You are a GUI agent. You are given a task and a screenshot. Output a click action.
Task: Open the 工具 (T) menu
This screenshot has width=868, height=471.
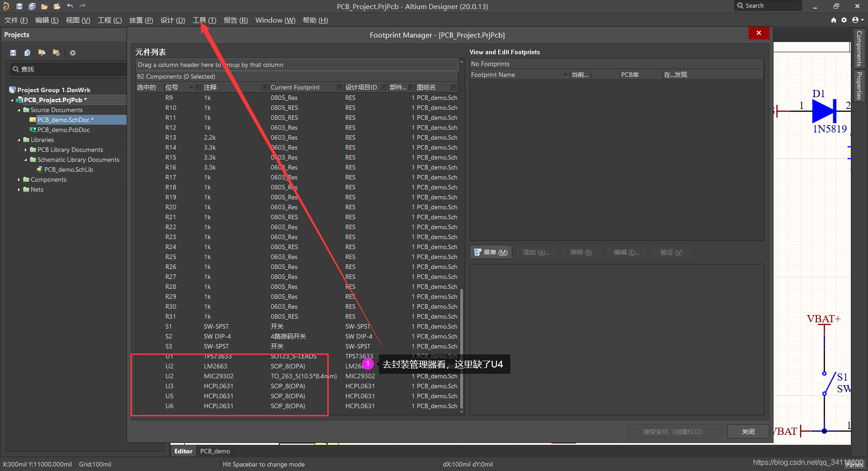tap(204, 20)
